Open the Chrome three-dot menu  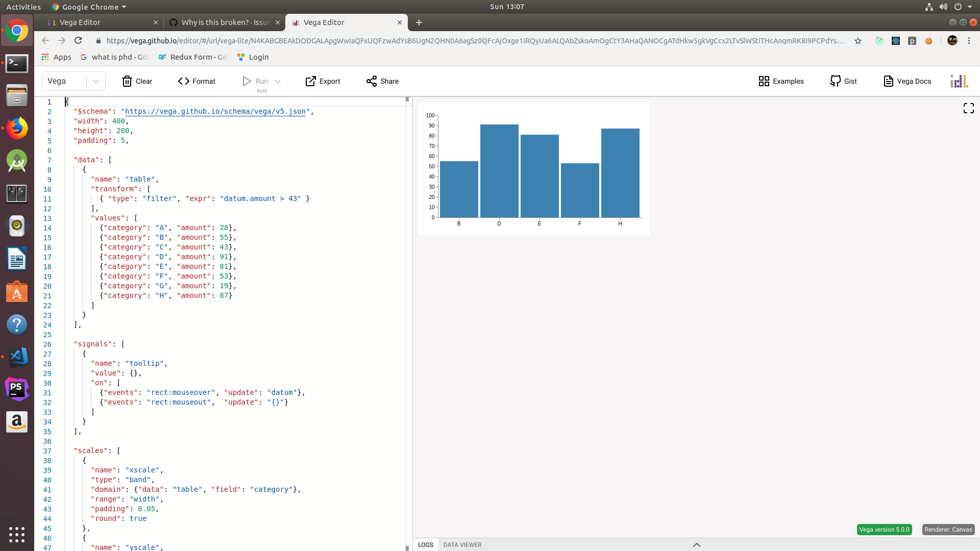click(x=969, y=41)
